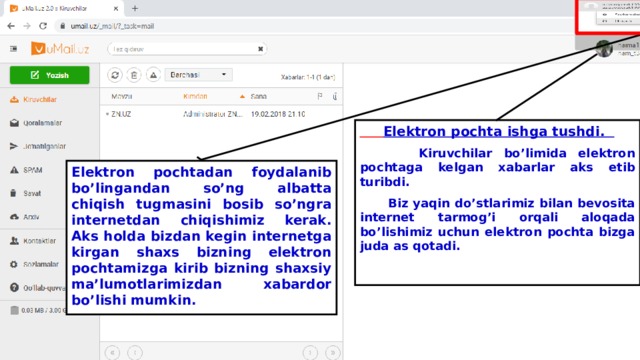The image size is (640, 360).
Task: Click the uMail.uz logo
Action: (x=60, y=49)
